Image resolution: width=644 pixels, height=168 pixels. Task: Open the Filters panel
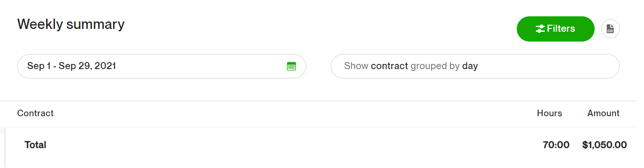tap(555, 29)
